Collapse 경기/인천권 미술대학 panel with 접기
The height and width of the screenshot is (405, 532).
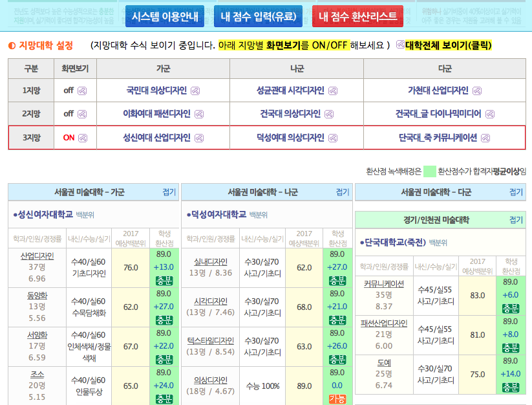pos(516,220)
